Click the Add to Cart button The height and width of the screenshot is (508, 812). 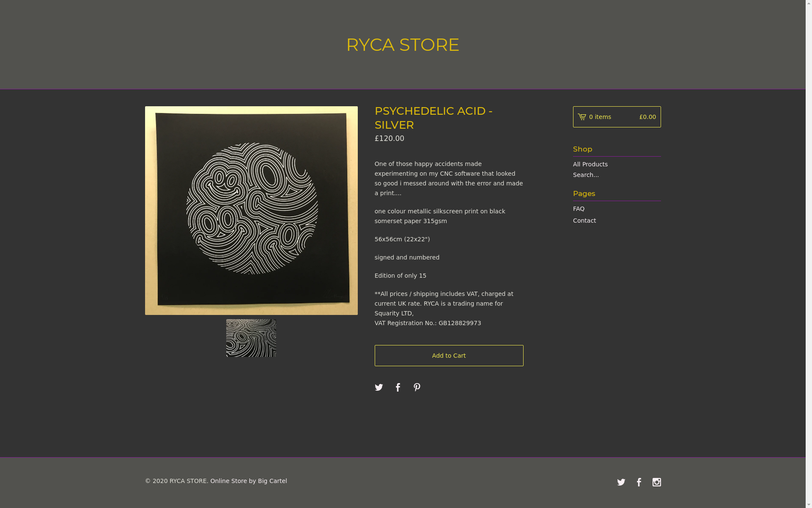pos(449,356)
